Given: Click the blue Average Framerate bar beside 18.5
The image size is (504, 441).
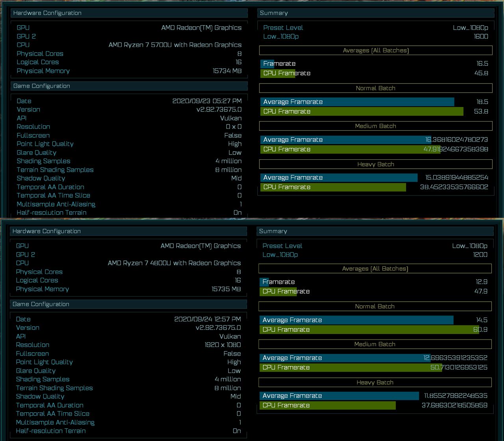Looking at the screenshot, I should pos(357,102).
